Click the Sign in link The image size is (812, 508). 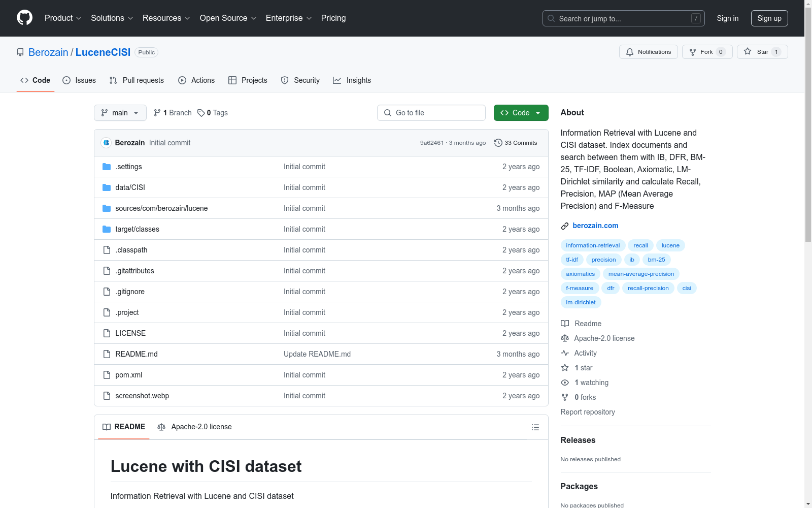pyautogui.click(x=728, y=18)
